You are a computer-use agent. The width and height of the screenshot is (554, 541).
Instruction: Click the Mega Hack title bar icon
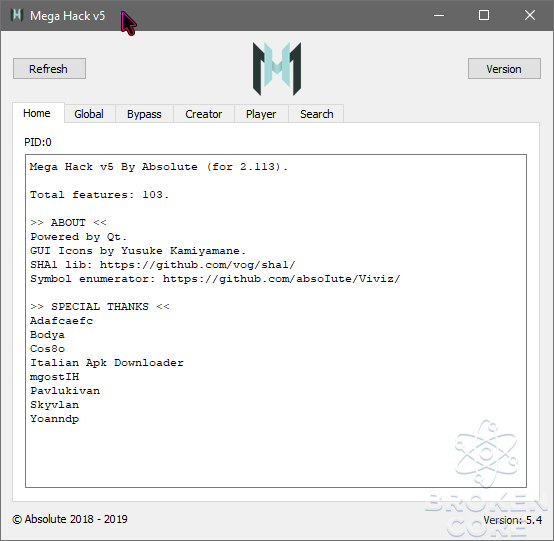17,16
